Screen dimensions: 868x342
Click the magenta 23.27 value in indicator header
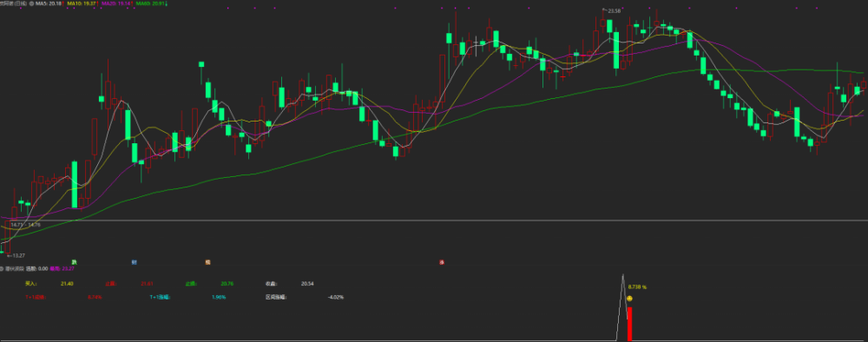click(x=69, y=268)
